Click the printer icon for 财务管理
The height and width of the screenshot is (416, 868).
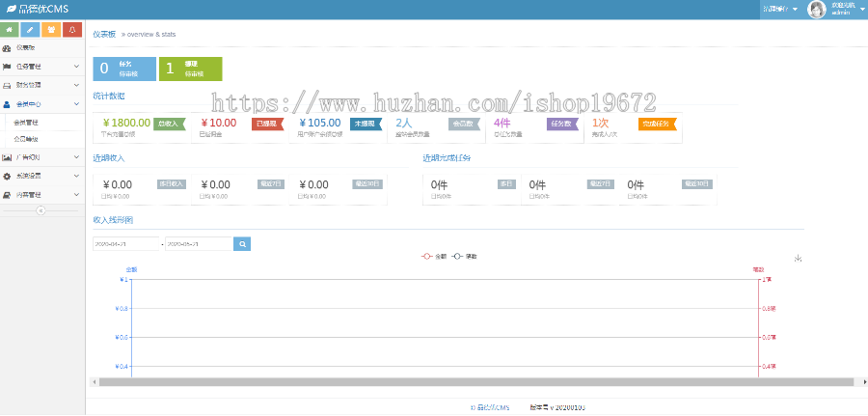7,86
